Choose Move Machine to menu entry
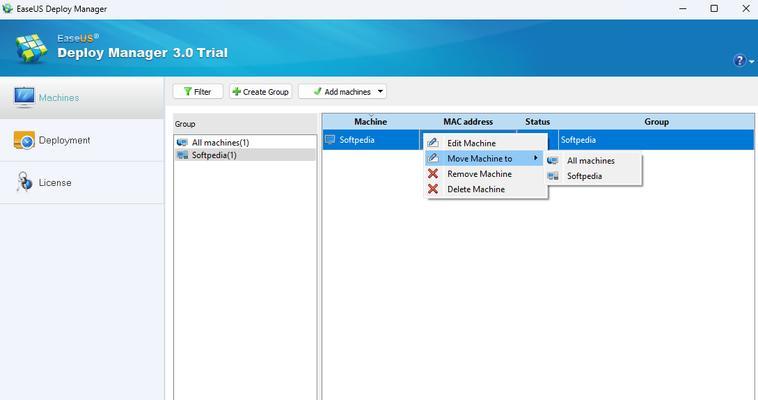 pyautogui.click(x=484, y=159)
